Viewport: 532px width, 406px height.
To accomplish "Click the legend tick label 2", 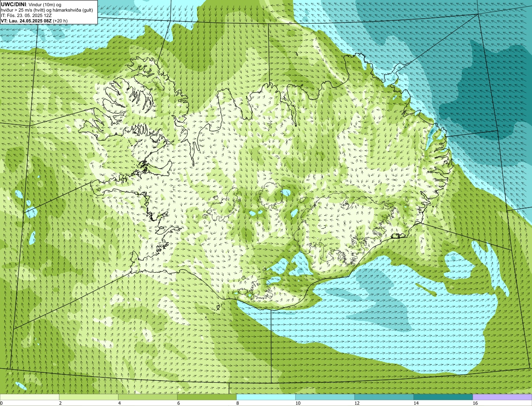I will (60, 403).
